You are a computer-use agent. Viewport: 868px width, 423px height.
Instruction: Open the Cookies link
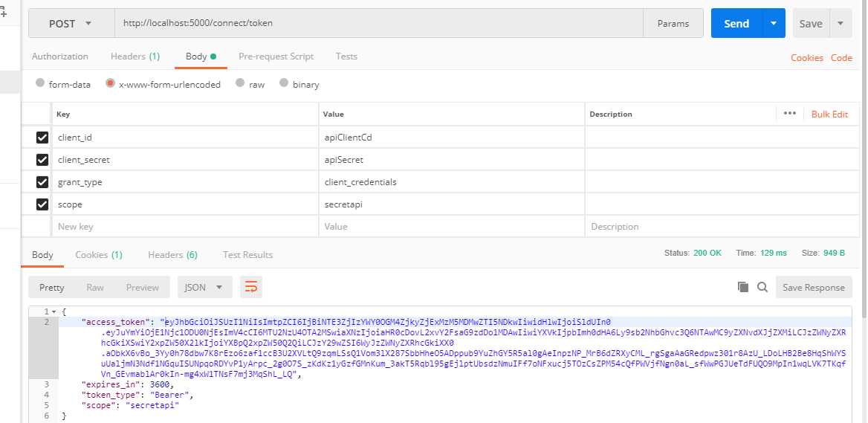[806, 58]
